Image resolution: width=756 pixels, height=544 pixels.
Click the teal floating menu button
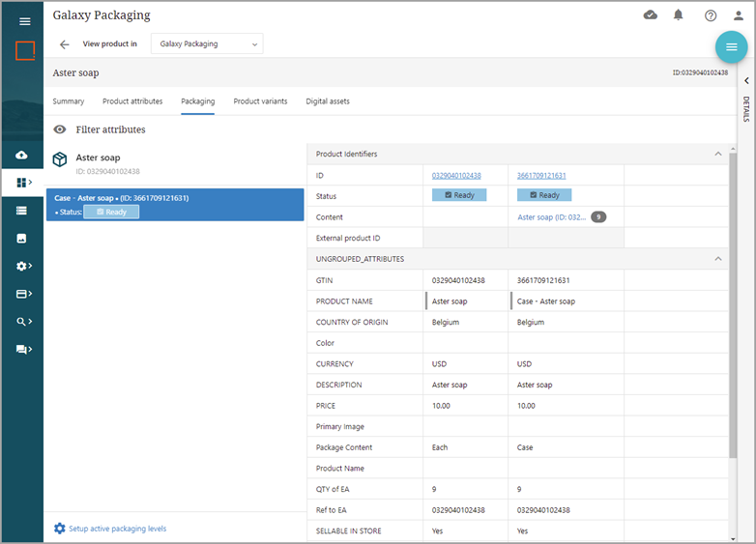731,47
